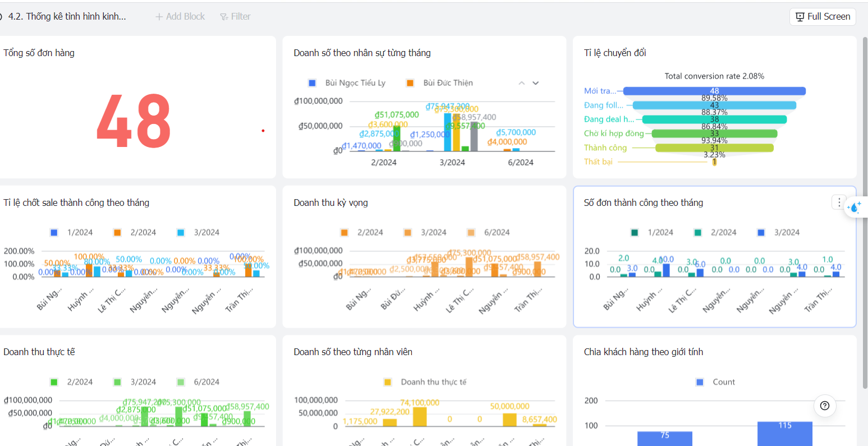Click the Thành công funnel bar showing 31
The width and height of the screenshot is (868, 446).
tap(714, 148)
